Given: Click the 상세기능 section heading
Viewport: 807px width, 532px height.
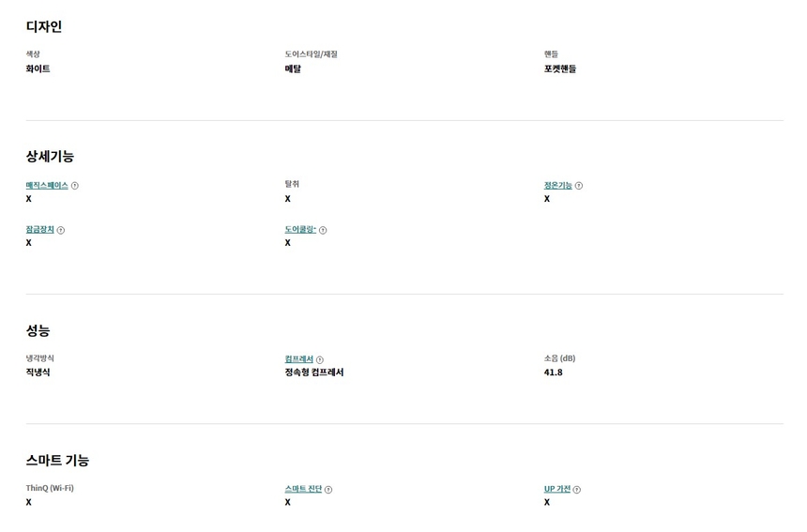Looking at the screenshot, I should 50,157.
